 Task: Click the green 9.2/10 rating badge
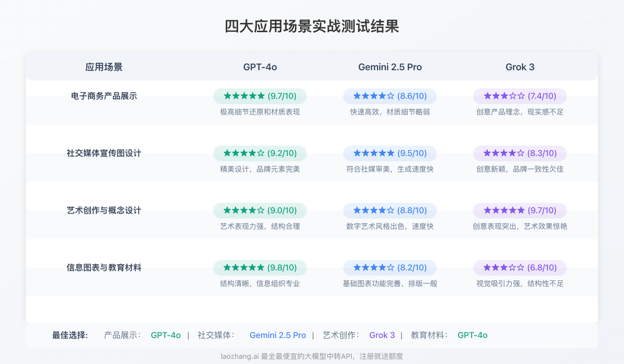[x=260, y=153]
